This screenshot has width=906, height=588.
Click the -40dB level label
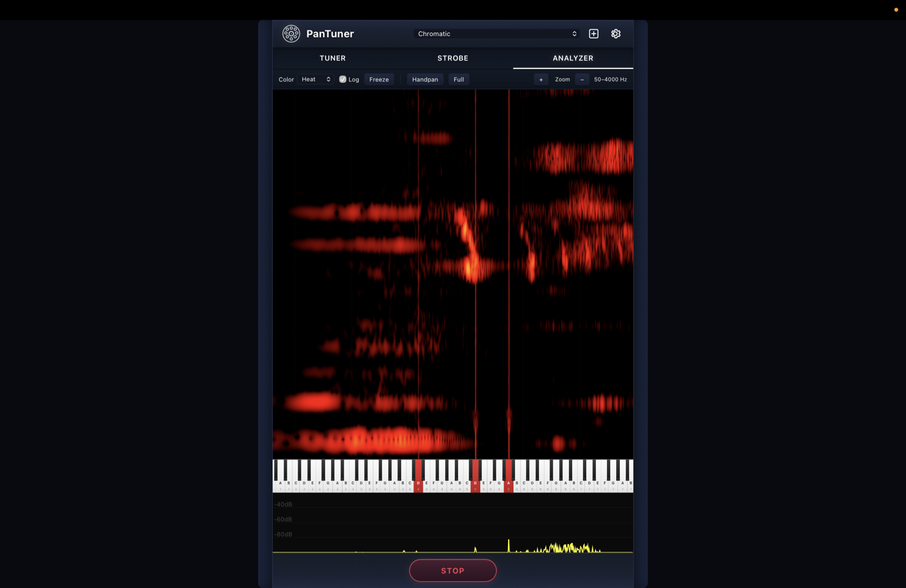point(283,505)
